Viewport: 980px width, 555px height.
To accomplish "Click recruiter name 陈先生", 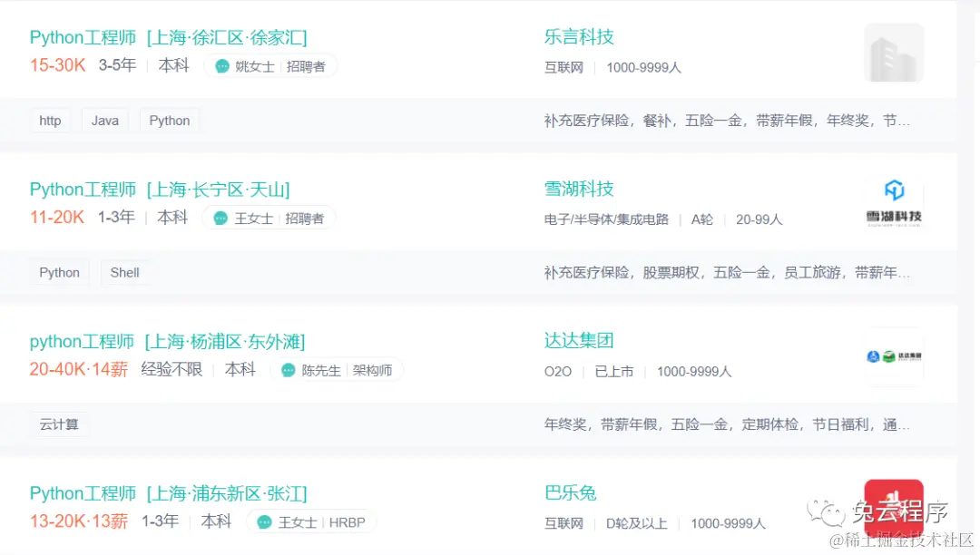I will (x=321, y=370).
